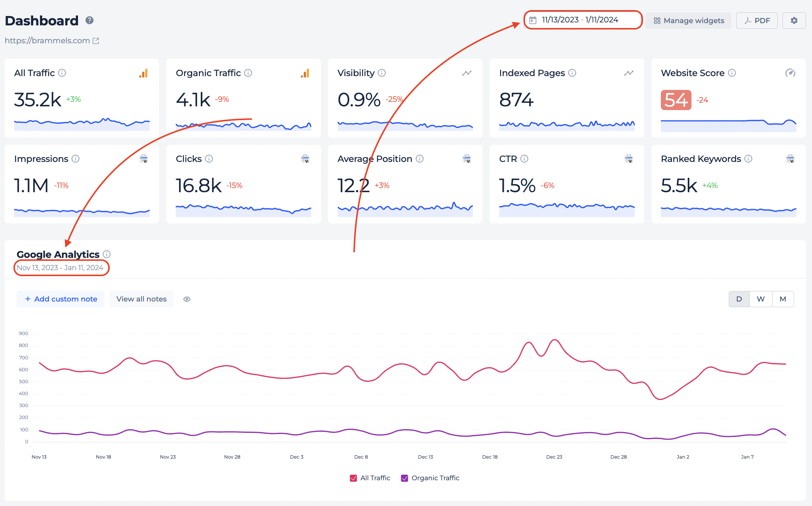This screenshot has height=506, width=812.
Task: Click the All Traffic 35.2k value
Action: click(38, 100)
